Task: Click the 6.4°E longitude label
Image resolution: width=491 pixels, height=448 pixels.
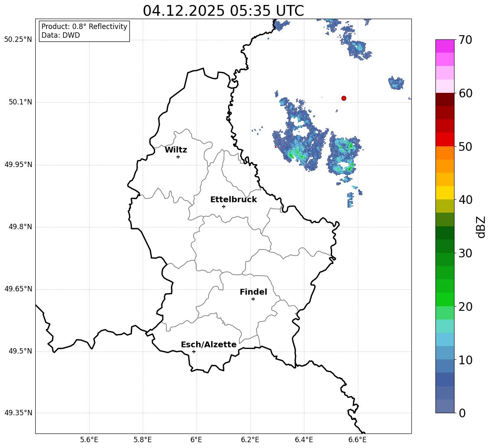Action: point(304,440)
